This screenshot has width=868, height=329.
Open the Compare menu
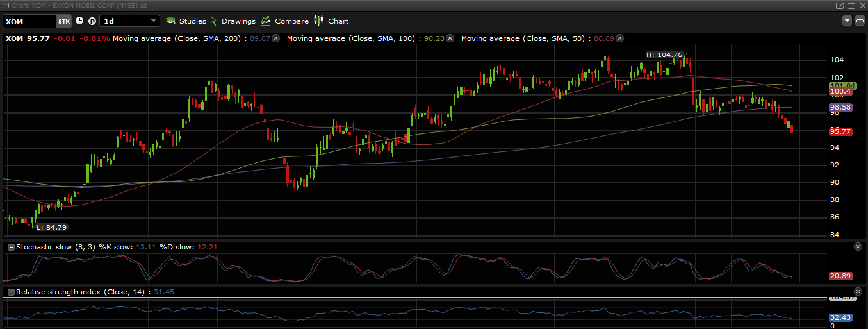pos(285,21)
